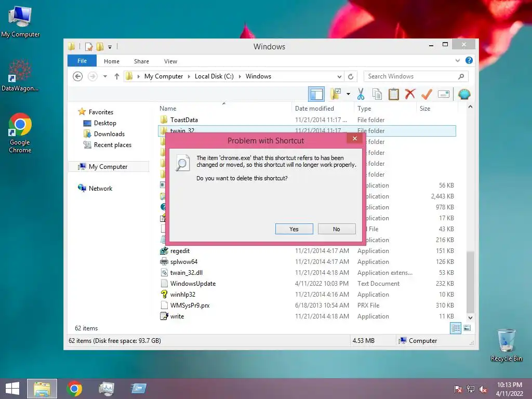Click No in the Problem with Shortcut dialog
The image size is (532, 399).
click(337, 229)
